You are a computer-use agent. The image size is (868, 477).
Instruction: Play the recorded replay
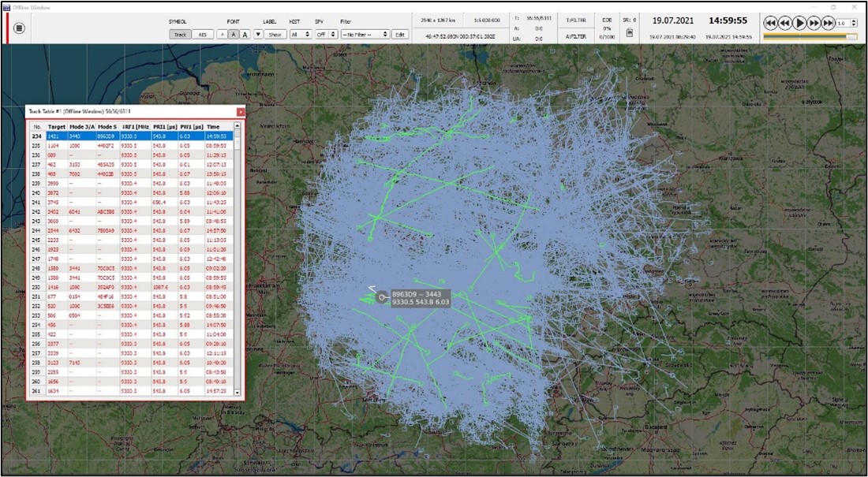799,23
